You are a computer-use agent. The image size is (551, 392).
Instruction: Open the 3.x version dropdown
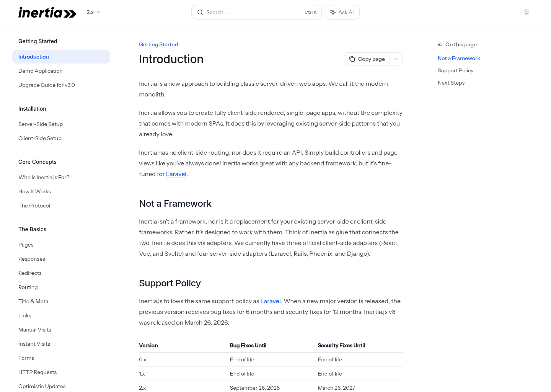(93, 12)
